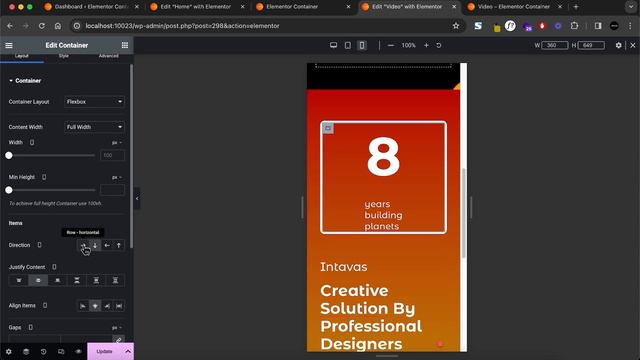This screenshot has width=640, height=360.
Task: Click the Min Height value input
Action: [112, 190]
